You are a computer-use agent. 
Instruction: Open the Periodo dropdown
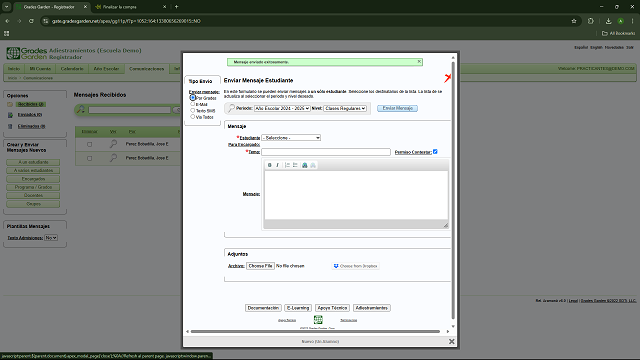pyautogui.click(x=282, y=108)
